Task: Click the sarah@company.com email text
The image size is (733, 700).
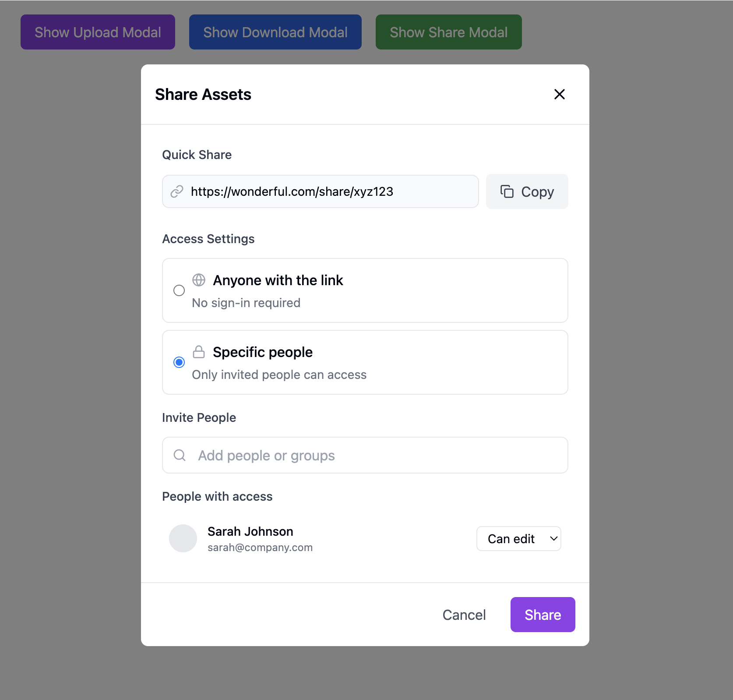Action: point(260,548)
